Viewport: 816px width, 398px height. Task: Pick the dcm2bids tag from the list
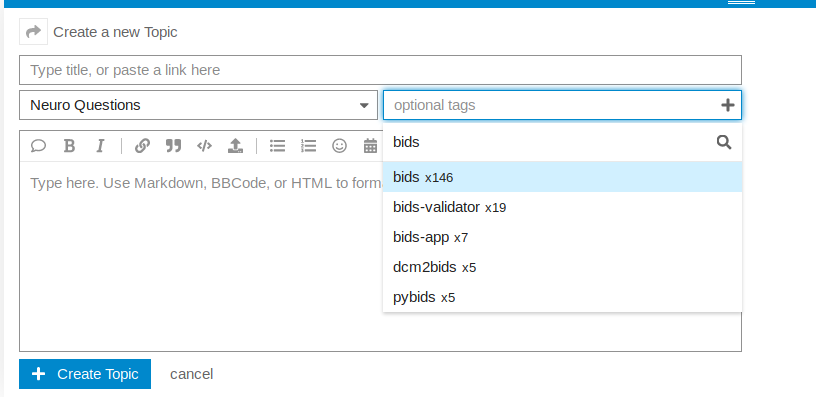click(563, 267)
